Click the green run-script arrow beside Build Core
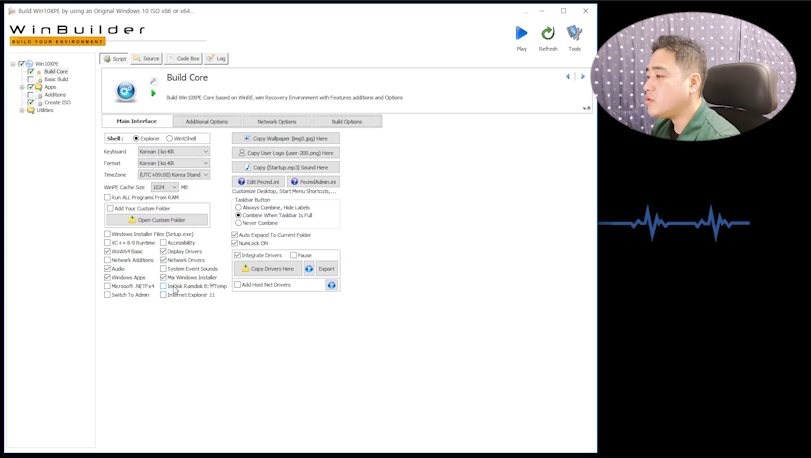 pyautogui.click(x=153, y=93)
